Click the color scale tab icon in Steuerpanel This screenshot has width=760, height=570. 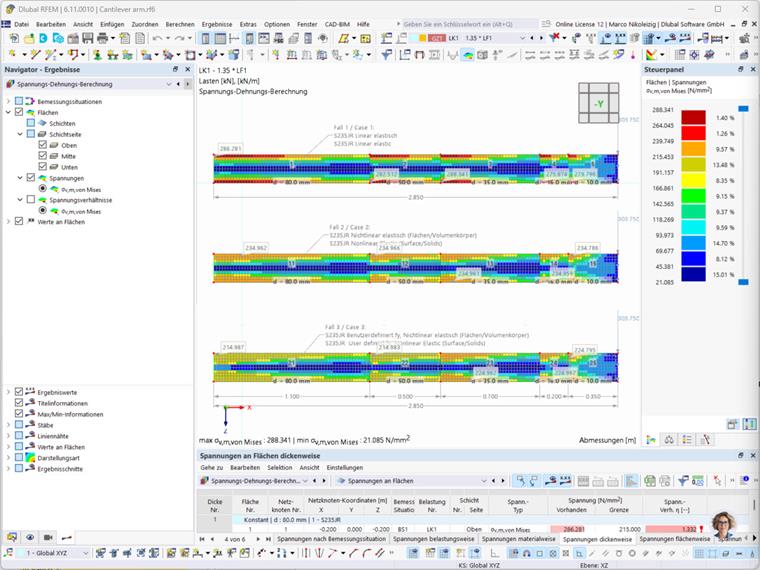click(x=651, y=440)
